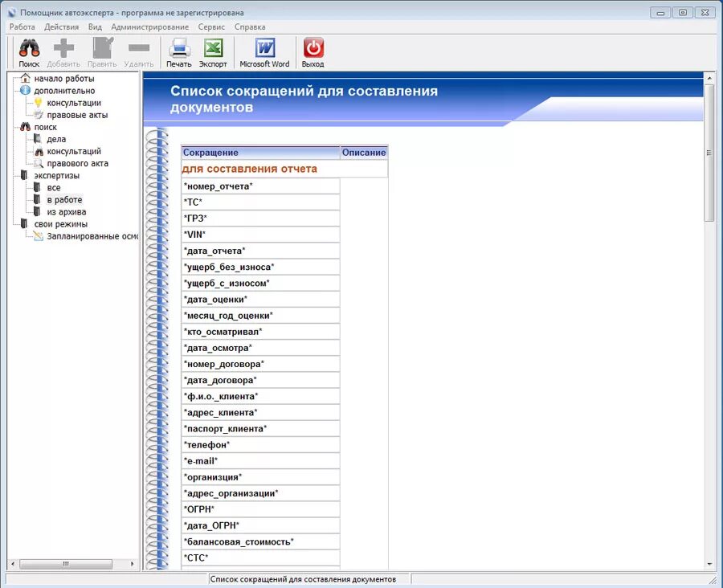Click binoculars icon beside поиск node
The width and height of the screenshot is (723, 588).
coord(26,126)
